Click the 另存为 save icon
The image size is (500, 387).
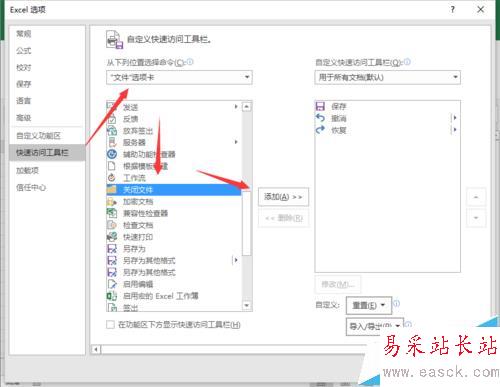pos(112,249)
